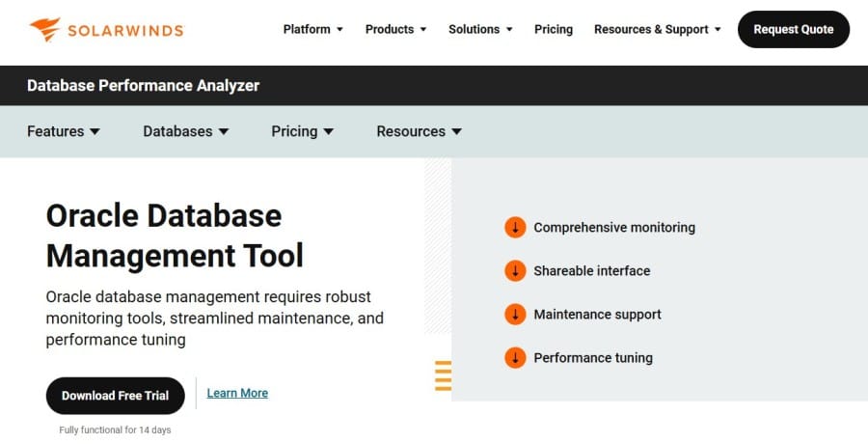This screenshot has width=868, height=444.
Task: Click the Request Quote button
Action: pos(794,29)
